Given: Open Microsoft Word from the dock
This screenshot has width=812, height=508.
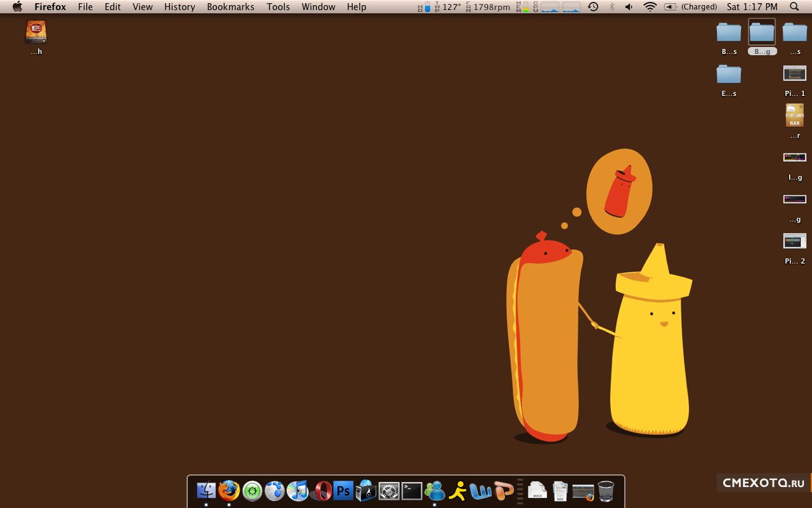Looking at the screenshot, I should (x=481, y=490).
